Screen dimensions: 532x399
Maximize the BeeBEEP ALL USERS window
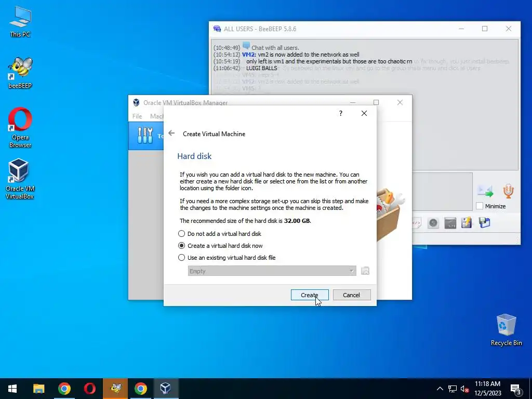point(485,29)
